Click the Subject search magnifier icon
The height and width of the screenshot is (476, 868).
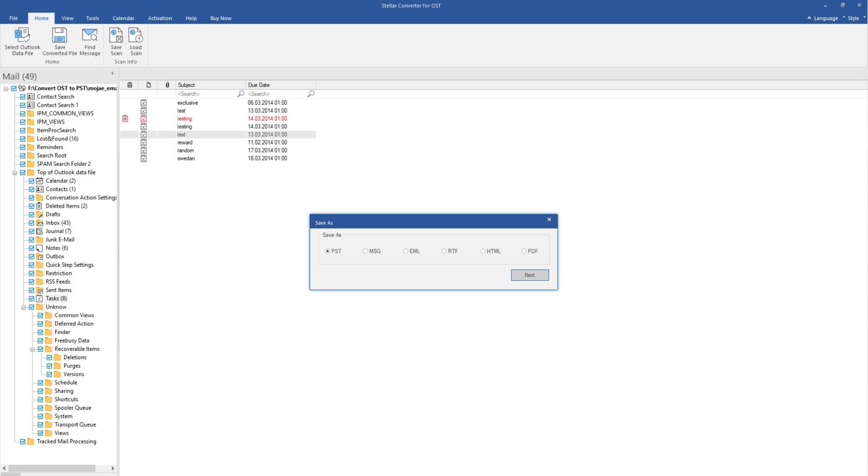tap(241, 94)
